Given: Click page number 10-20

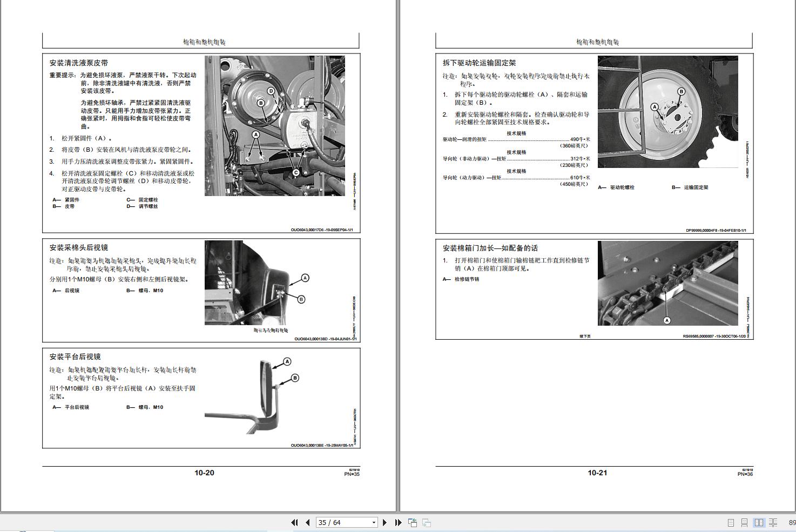Looking at the screenshot, I should pos(204,473).
